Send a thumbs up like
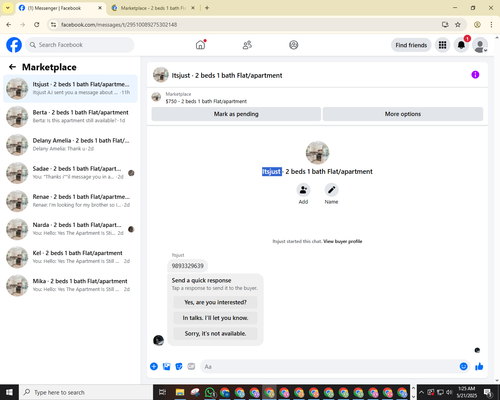Viewport: 500px width, 400px height. click(x=479, y=367)
